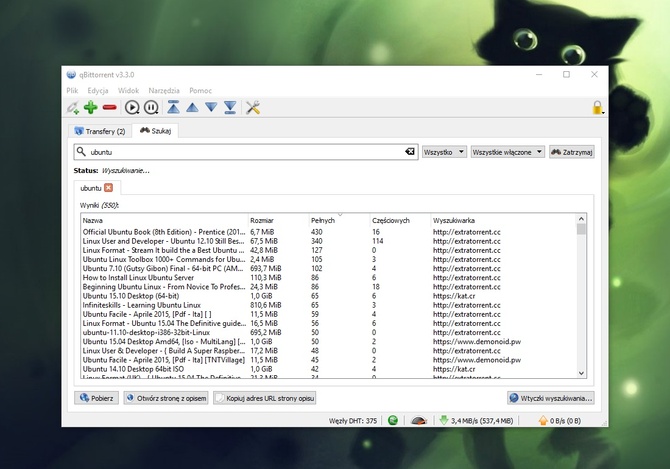Switch to the Transfery (2) tab

pyautogui.click(x=101, y=130)
